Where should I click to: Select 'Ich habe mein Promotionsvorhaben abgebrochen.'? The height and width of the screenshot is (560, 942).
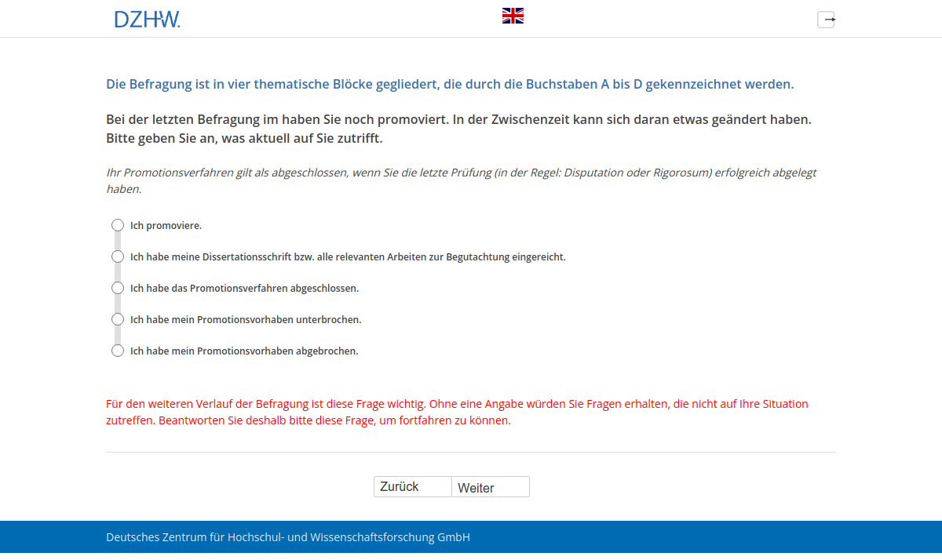click(x=118, y=351)
